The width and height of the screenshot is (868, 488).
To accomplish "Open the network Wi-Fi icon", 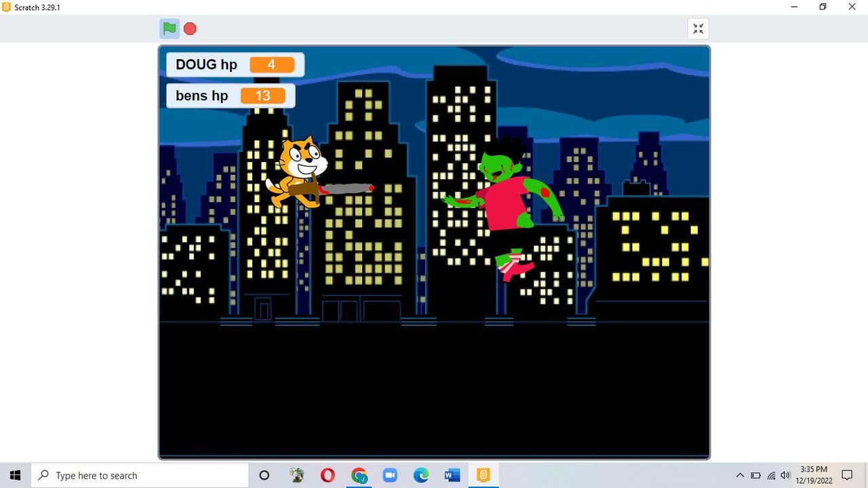I will tap(771, 475).
